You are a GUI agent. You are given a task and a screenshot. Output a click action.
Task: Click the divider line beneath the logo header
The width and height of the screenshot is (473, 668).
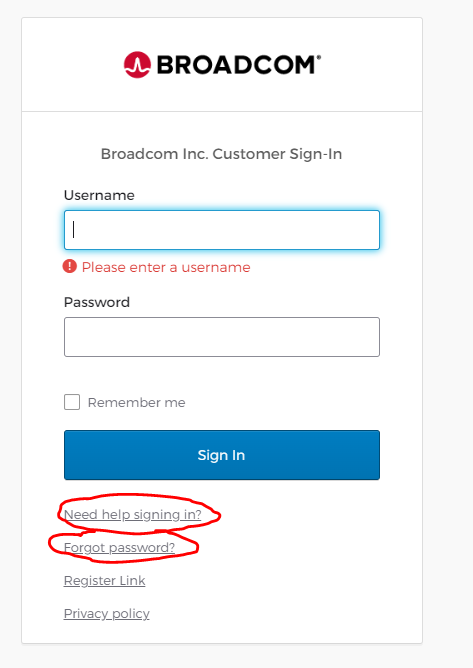click(x=222, y=112)
